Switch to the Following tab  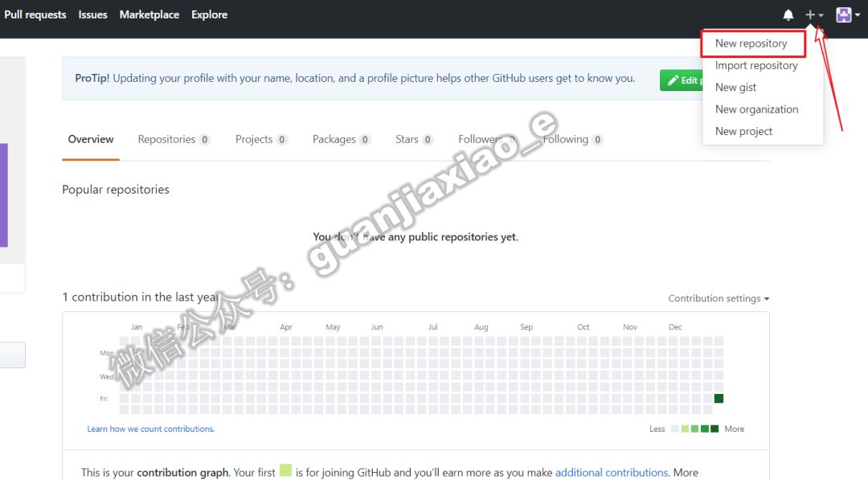(x=572, y=140)
